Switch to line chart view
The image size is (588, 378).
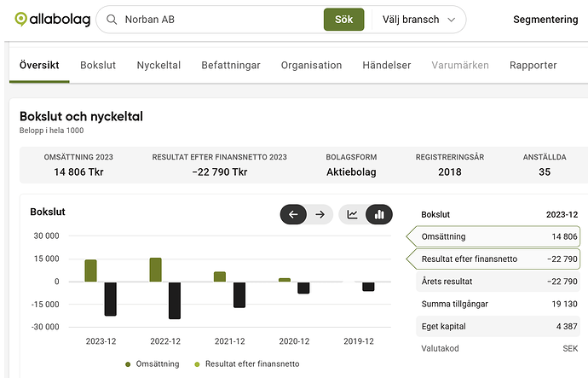click(x=353, y=214)
